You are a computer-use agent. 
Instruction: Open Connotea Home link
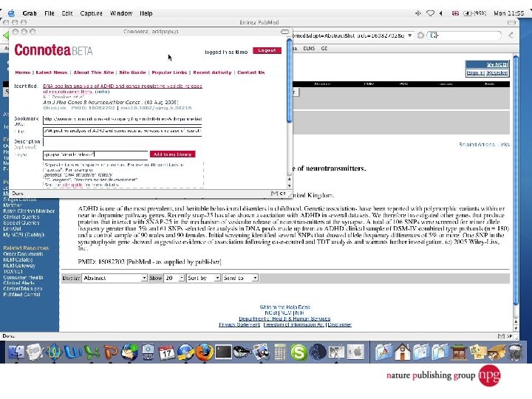tap(23, 72)
